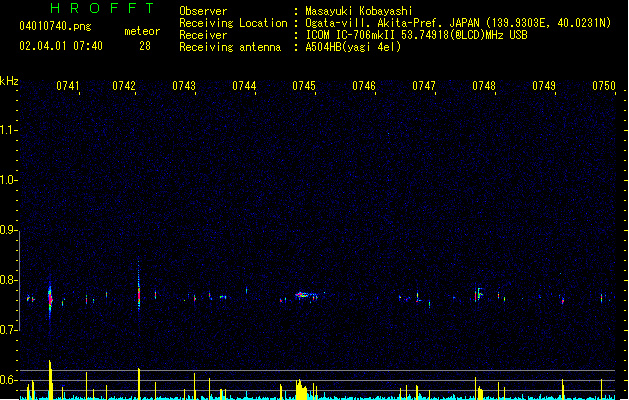Click the 0744 time marker
Viewport: 629px width, 400px height.
click(244, 86)
